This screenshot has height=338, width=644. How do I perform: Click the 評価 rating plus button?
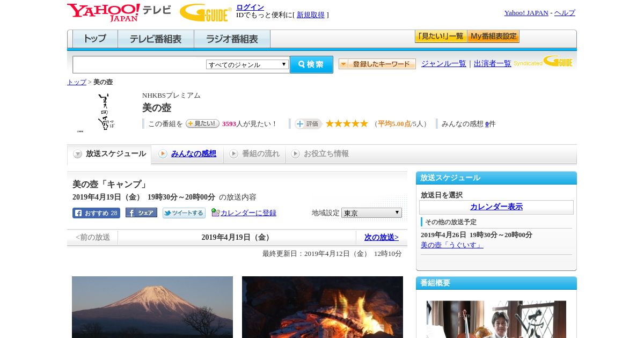tap(308, 124)
